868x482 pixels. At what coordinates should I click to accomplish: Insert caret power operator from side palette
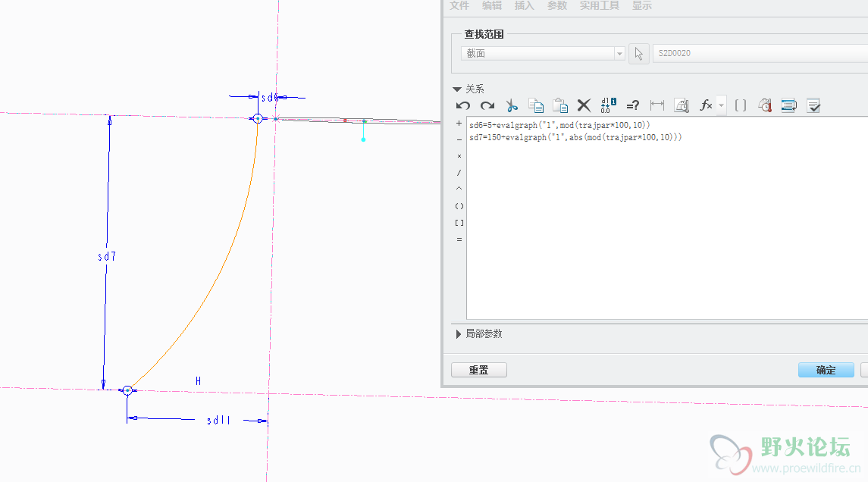pyautogui.click(x=459, y=189)
